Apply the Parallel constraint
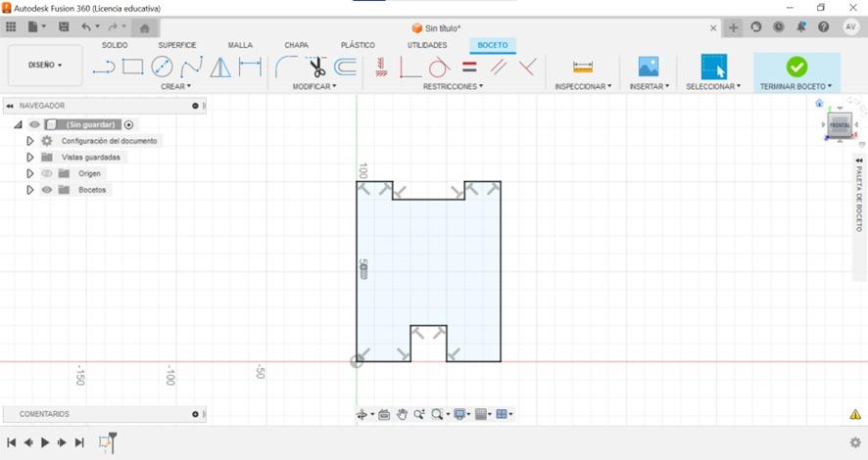Viewport: 868px width, 460px height. pyautogui.click(x=499, y=67)
